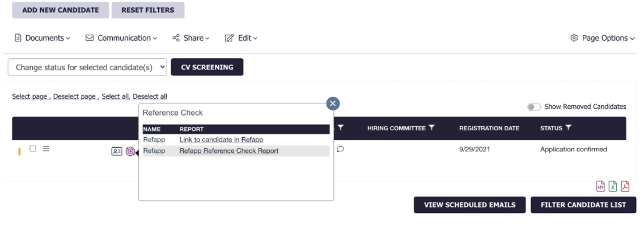Open the Share menu

pyautogui.click(x=191, y=38)
